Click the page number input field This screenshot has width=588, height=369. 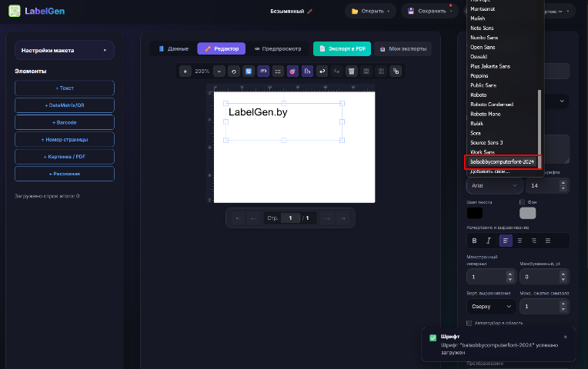click(x=290, y=218)
